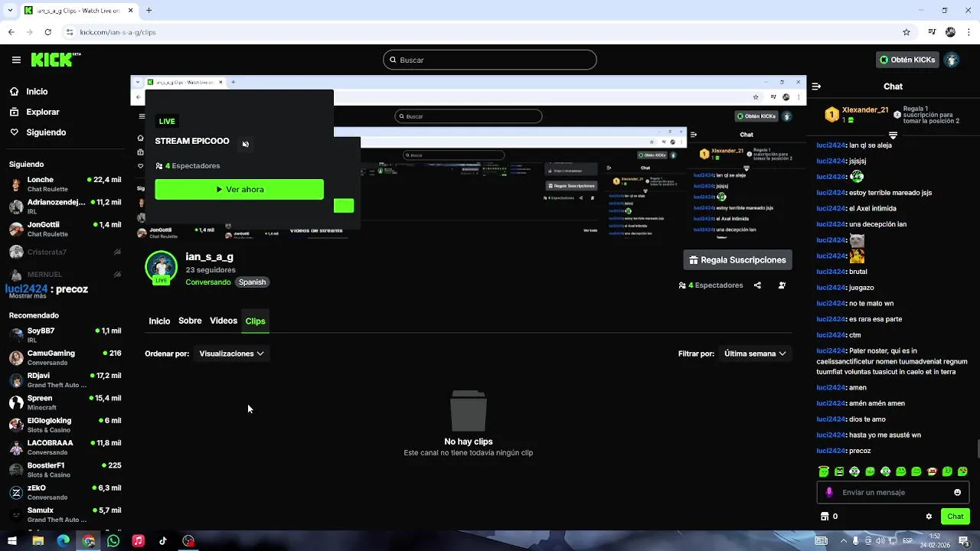The image size is (980, 551).
Task: Open recommended channel SoyBB7
Action: point(65,335)
